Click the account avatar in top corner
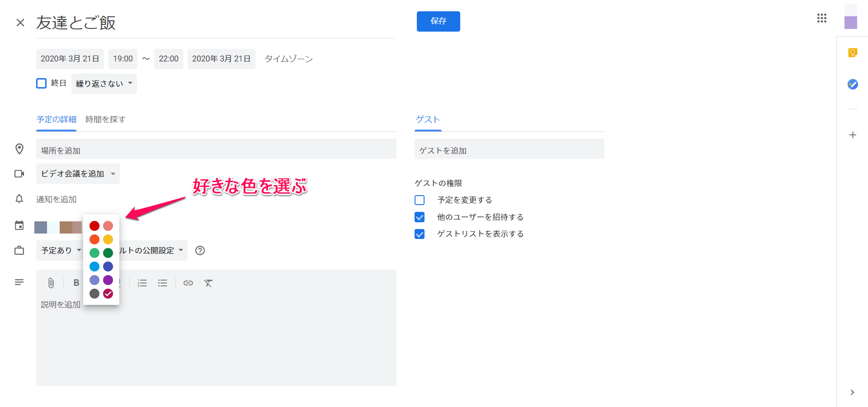 click(x=851, y=16)
